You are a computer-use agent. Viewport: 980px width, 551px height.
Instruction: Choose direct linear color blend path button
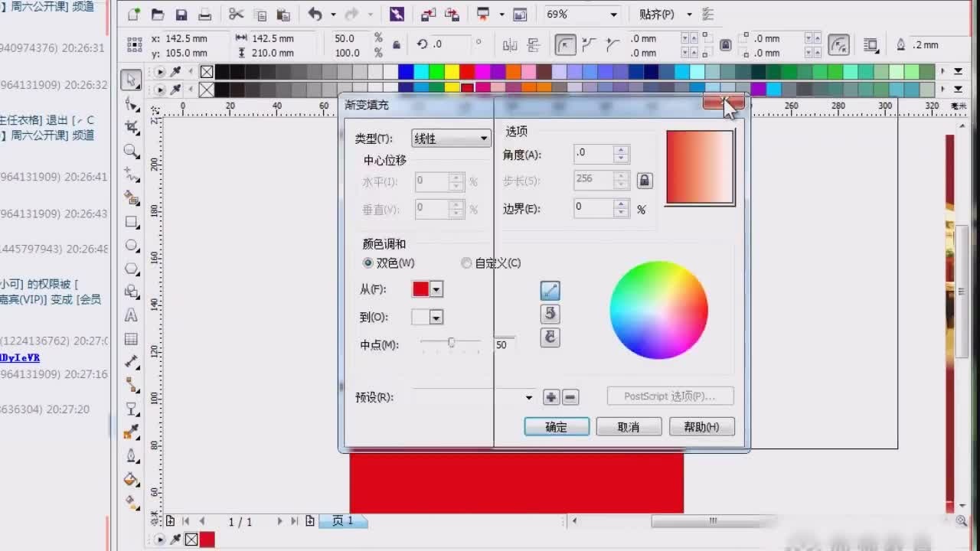tap(550, 290)
